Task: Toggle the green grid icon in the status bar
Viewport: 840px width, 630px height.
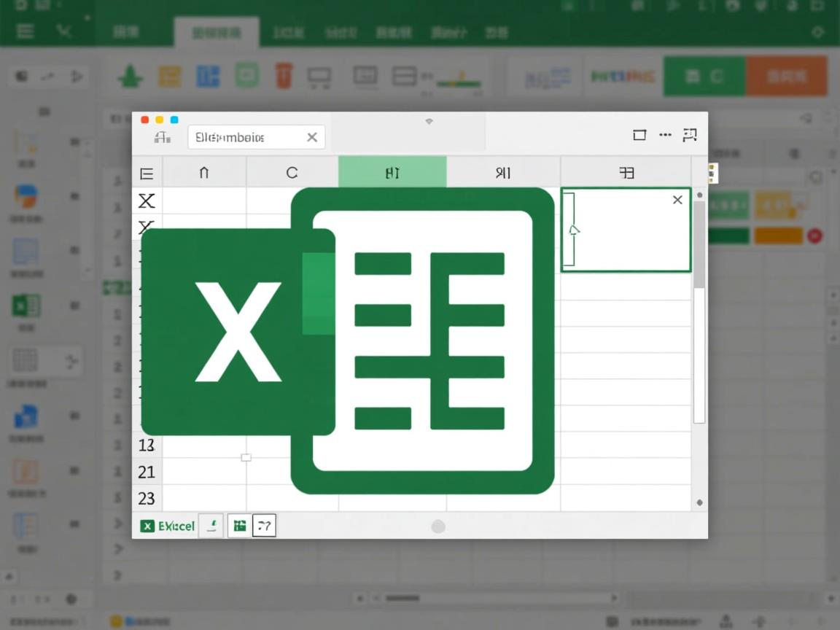Action: click(238, 525)
